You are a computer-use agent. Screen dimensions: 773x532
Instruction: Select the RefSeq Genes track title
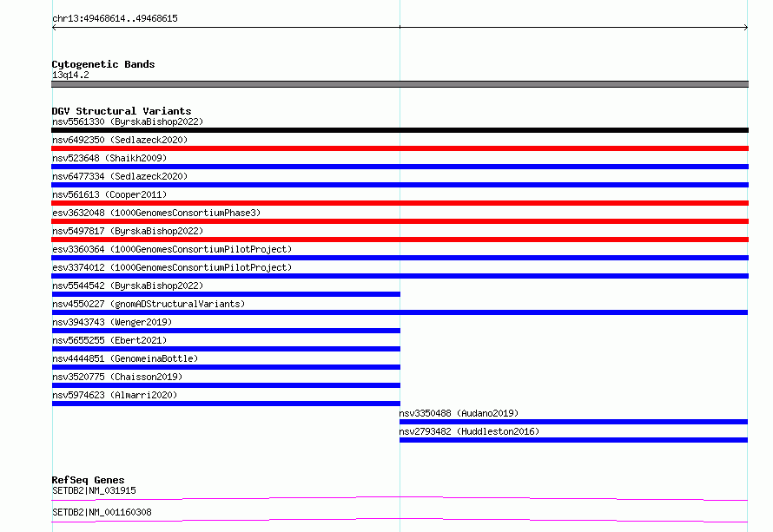(x=89, y=480)
